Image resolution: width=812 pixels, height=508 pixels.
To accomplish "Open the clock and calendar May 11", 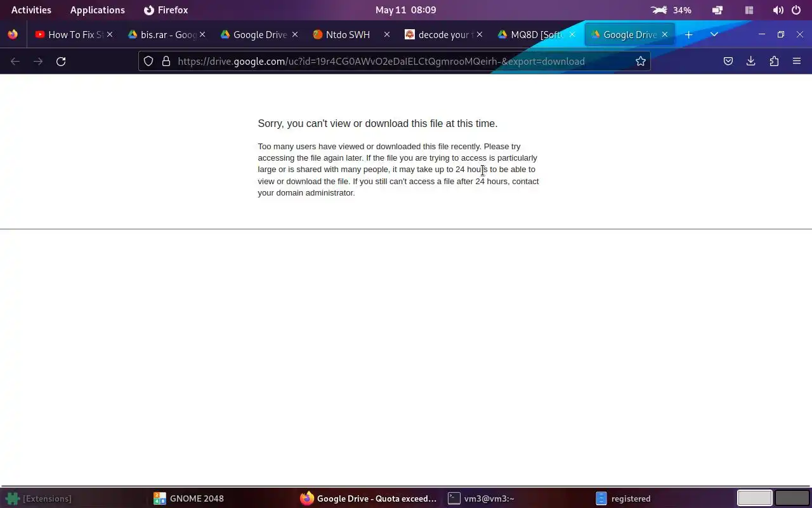I will coord(406,10).
